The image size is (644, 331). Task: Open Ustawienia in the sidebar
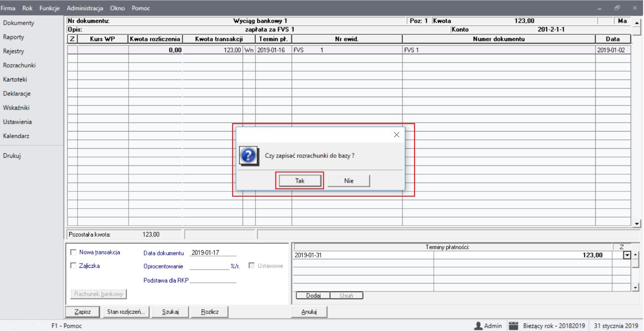17,122
